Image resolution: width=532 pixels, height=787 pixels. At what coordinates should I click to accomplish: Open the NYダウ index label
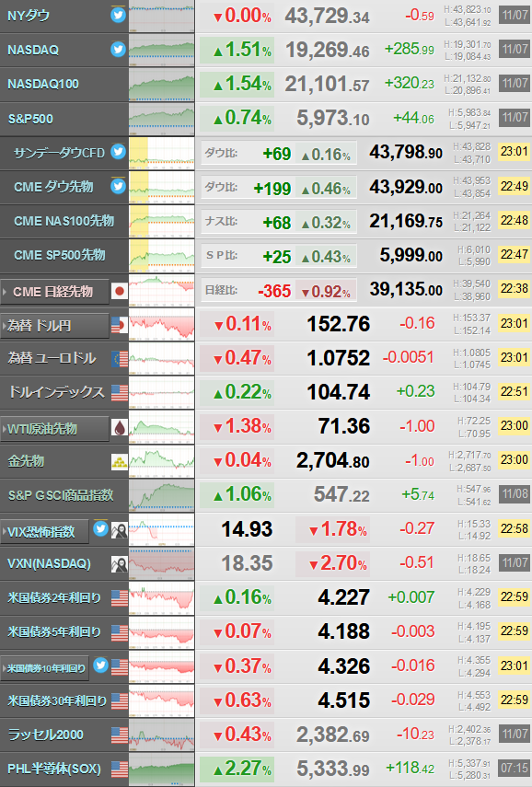pyautogui.click(x=29, y=16)
